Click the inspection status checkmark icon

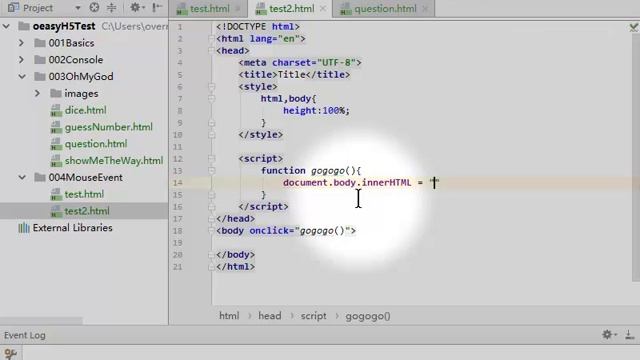pos(633,27)
